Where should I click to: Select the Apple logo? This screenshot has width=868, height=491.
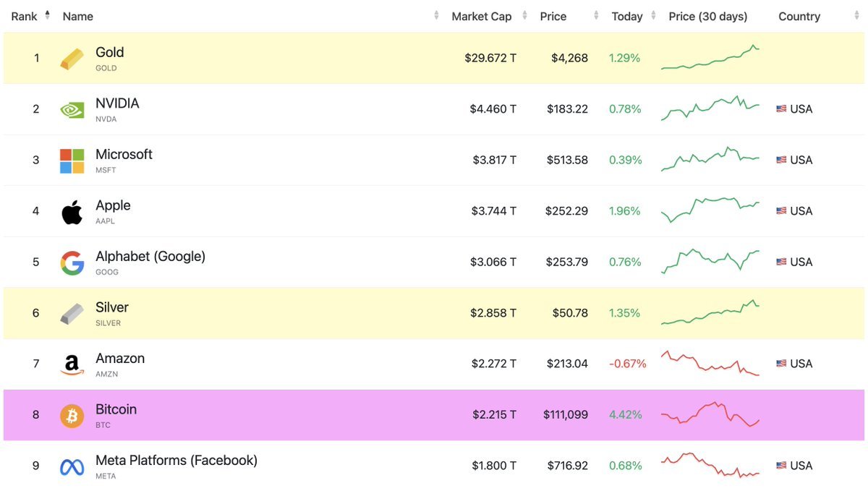71,210
